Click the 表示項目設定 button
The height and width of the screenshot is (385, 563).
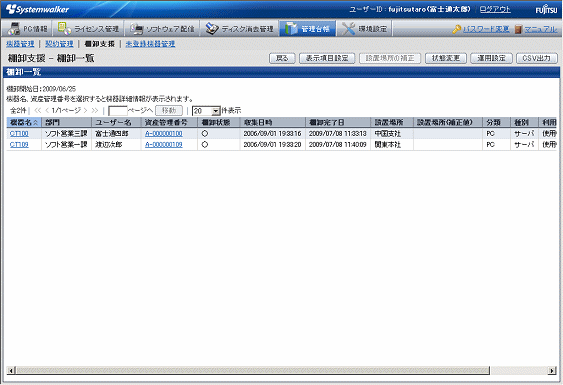tap(327, 58)
